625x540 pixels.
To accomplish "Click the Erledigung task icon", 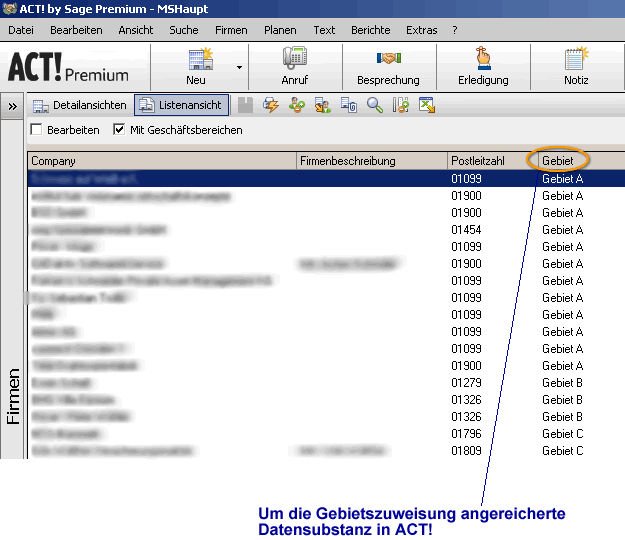I will (483, 60).
